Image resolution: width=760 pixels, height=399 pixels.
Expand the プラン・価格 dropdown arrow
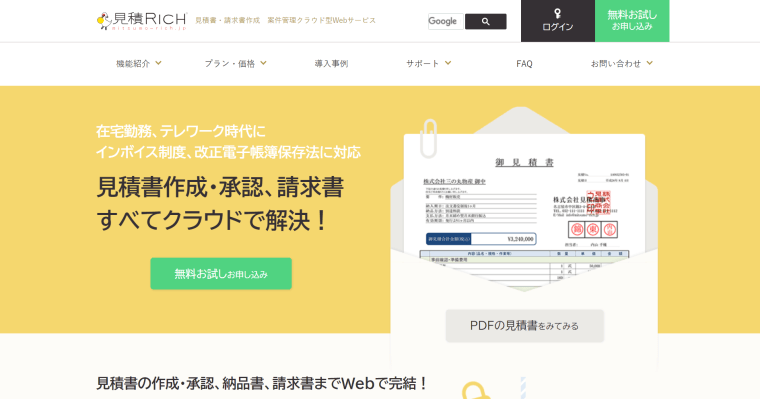263,63
